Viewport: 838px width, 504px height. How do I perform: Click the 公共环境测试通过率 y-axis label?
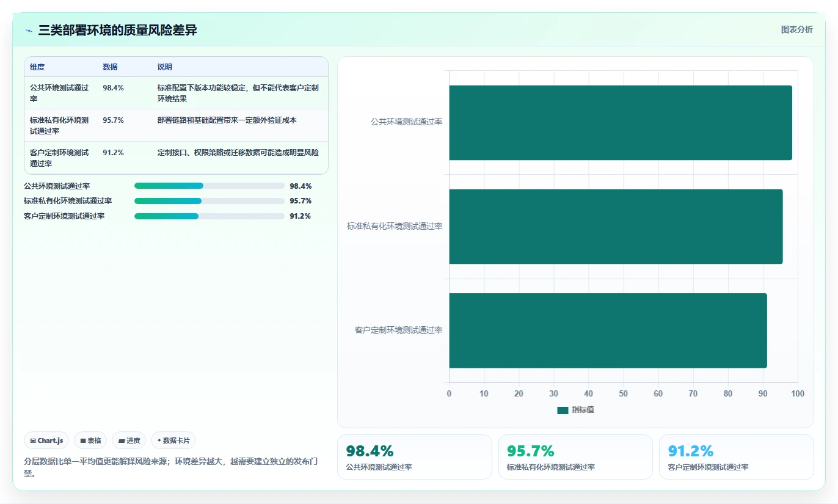pos(407,122)
